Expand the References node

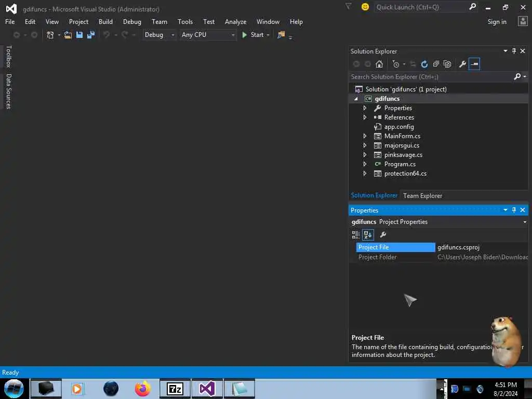(x=365, y=117)
